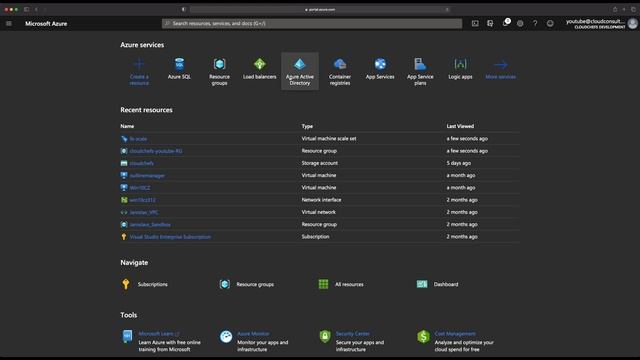Click the Feedback smiley icon

click(x=550, y=24)
